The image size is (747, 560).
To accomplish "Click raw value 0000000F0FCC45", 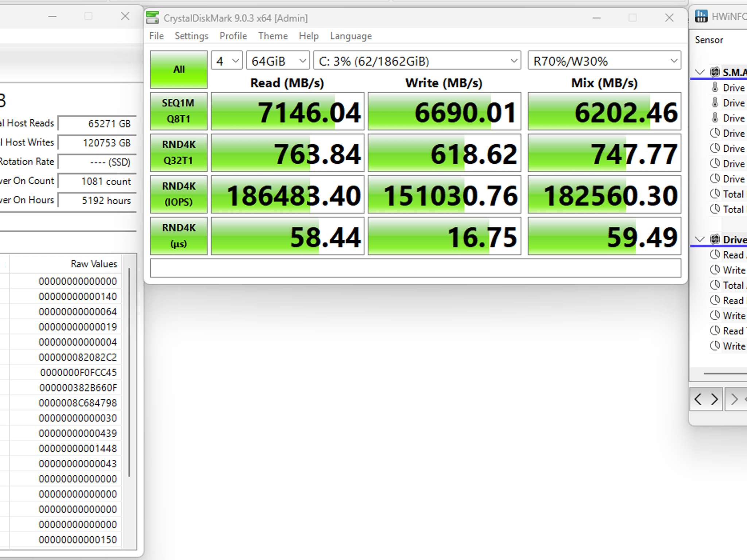I will tap(78, 373).
